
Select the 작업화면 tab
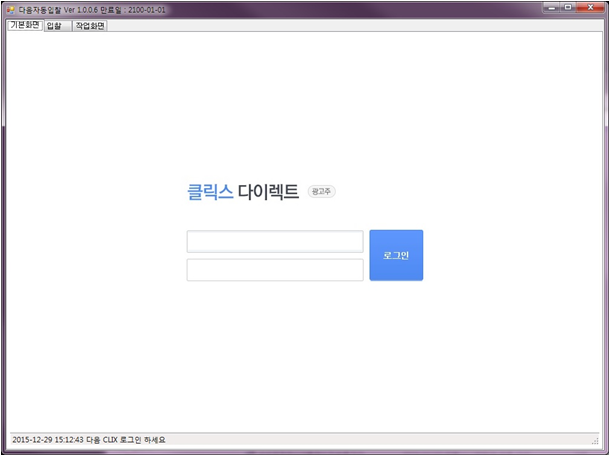[x=90, y=26]
